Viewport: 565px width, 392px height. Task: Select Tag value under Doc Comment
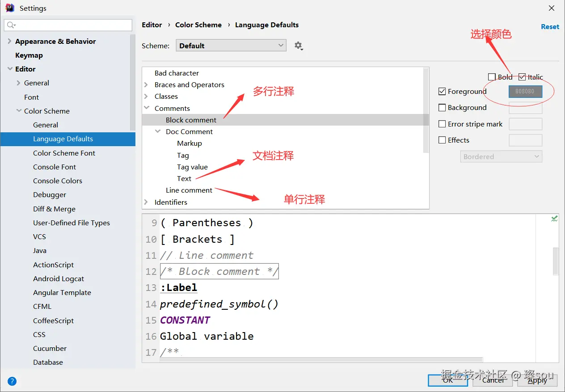click(192, 167)
